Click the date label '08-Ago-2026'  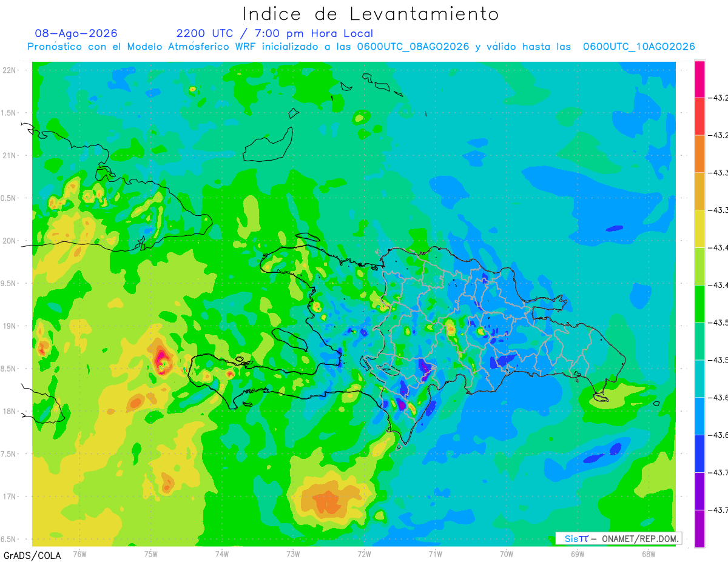pos(76,33)
